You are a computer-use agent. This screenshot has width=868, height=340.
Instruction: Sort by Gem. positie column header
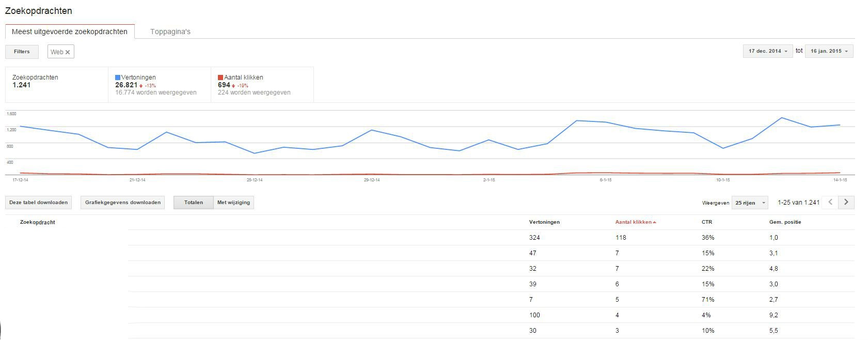coord(785,222)
